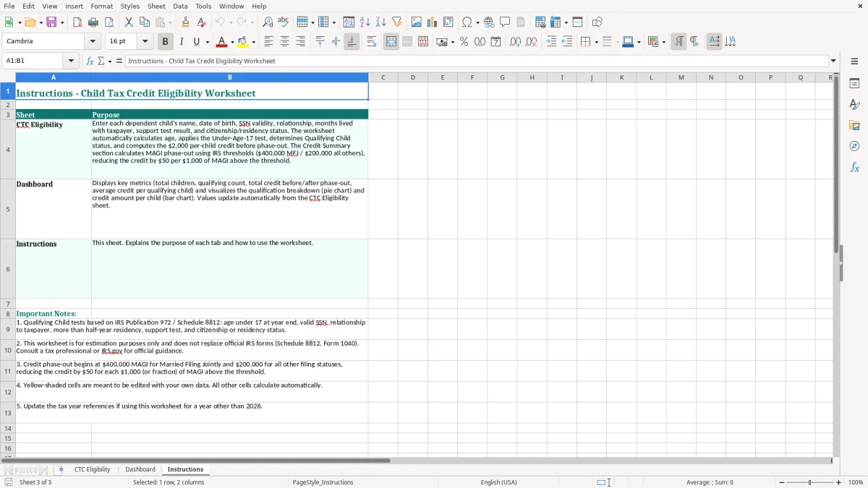Open the sidebar Navigator compass icon
The width and height of the screenshot is (868, 488).
[x=854, y=146]
